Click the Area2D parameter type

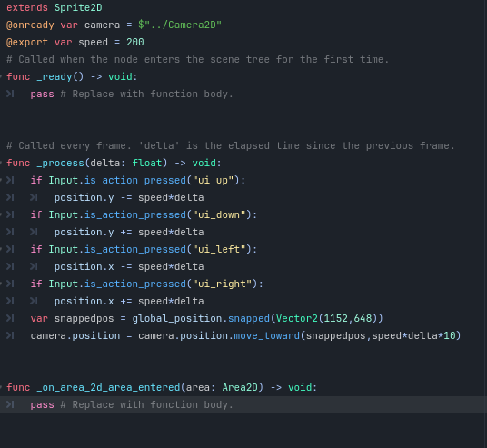pos(240,387)
